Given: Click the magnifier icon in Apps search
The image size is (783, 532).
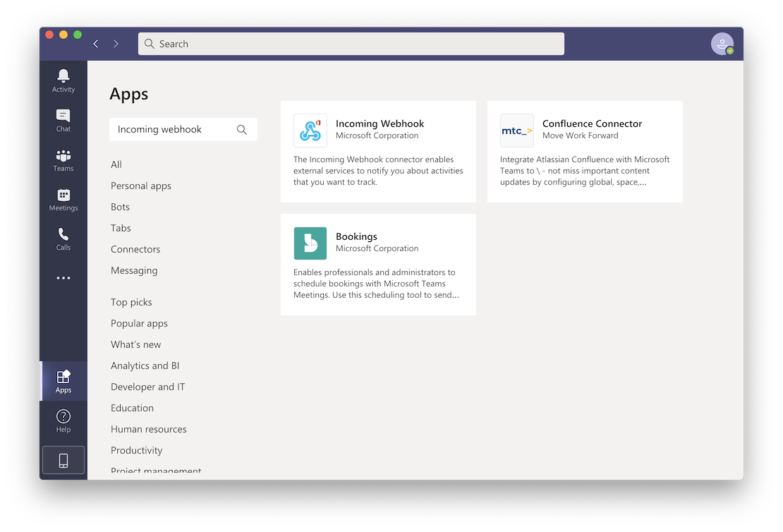Looking at the screenshot, I should (x=242, y=130).
